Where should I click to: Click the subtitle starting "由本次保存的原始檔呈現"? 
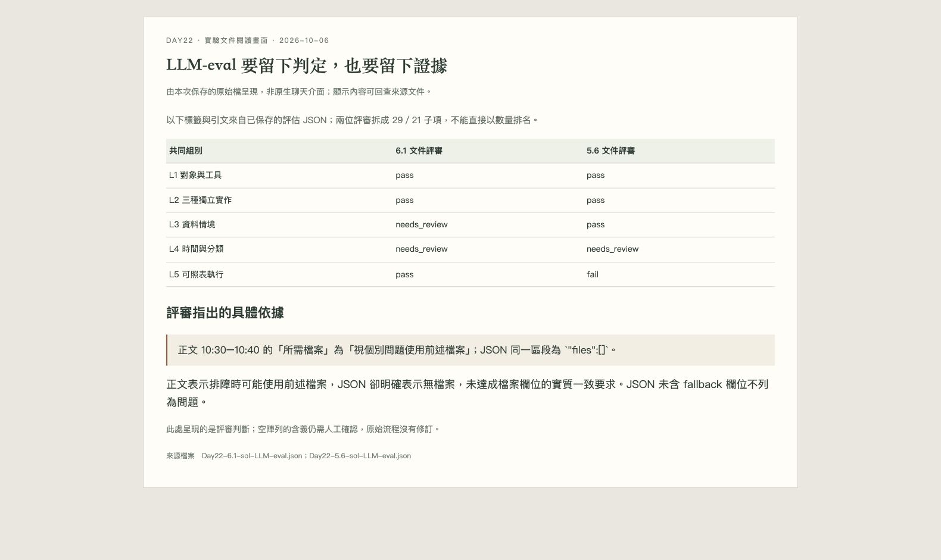point(298,92)
